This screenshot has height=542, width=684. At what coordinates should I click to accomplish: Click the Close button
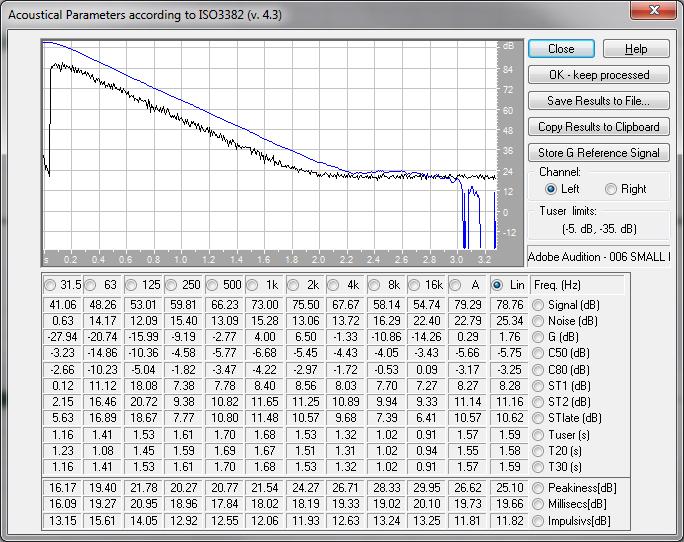(x=561, y=49)
